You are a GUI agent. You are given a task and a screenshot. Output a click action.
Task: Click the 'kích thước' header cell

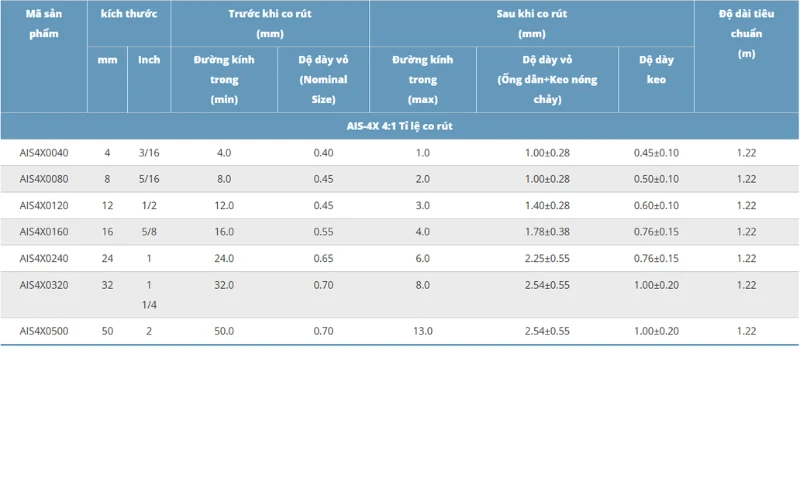(129, 14)
